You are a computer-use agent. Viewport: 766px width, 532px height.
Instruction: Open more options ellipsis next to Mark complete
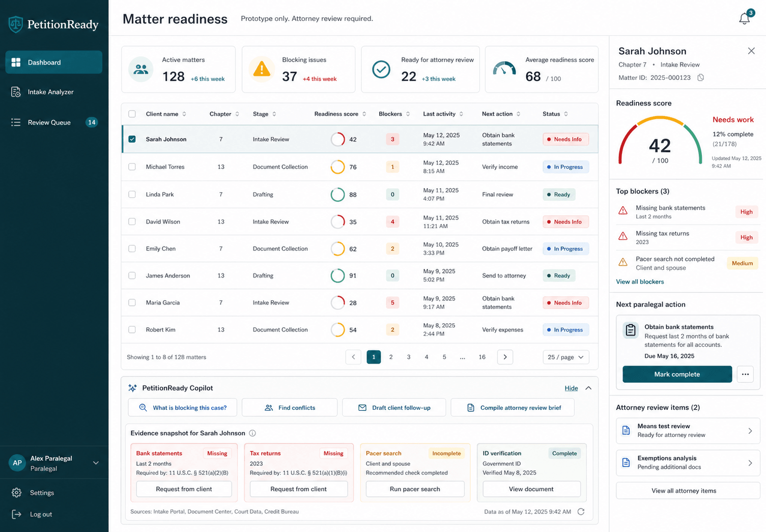coord(745,374)
